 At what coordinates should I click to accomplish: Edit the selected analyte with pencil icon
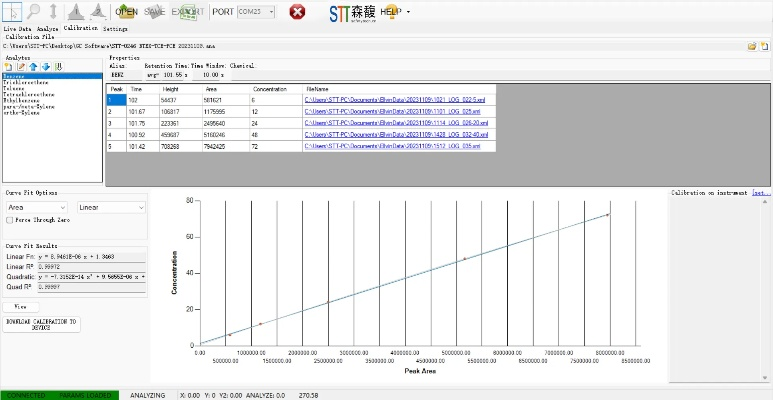click(x=21, y=67)
